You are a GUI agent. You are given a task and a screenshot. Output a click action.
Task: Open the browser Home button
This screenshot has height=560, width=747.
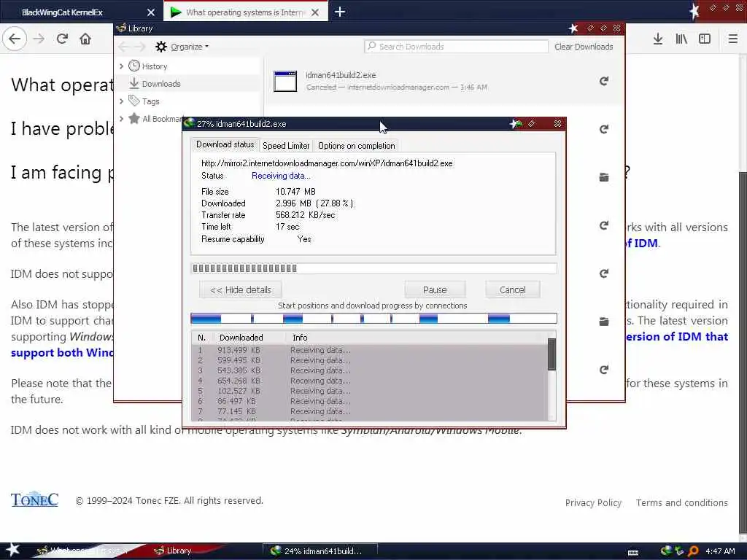(x=85, y=39)
